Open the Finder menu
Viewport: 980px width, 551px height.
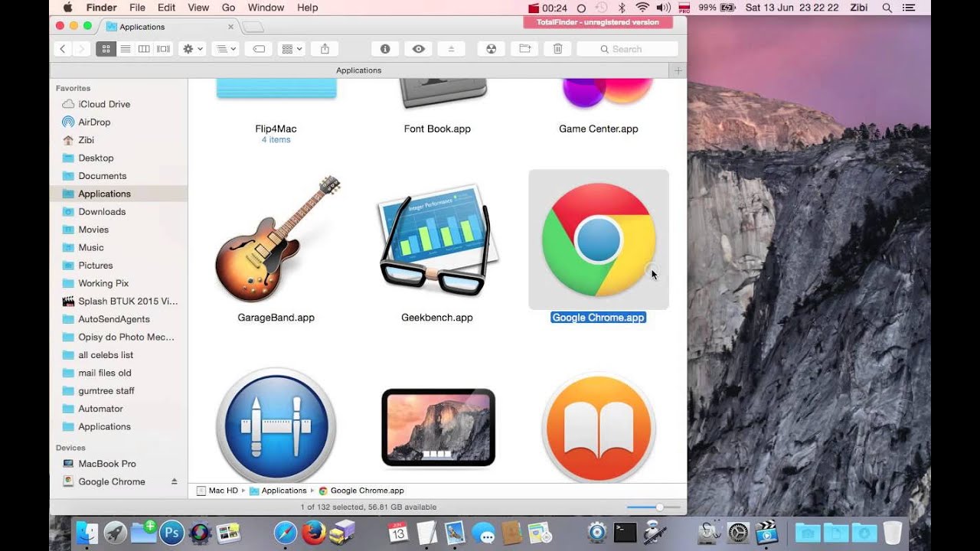(101, 8)
